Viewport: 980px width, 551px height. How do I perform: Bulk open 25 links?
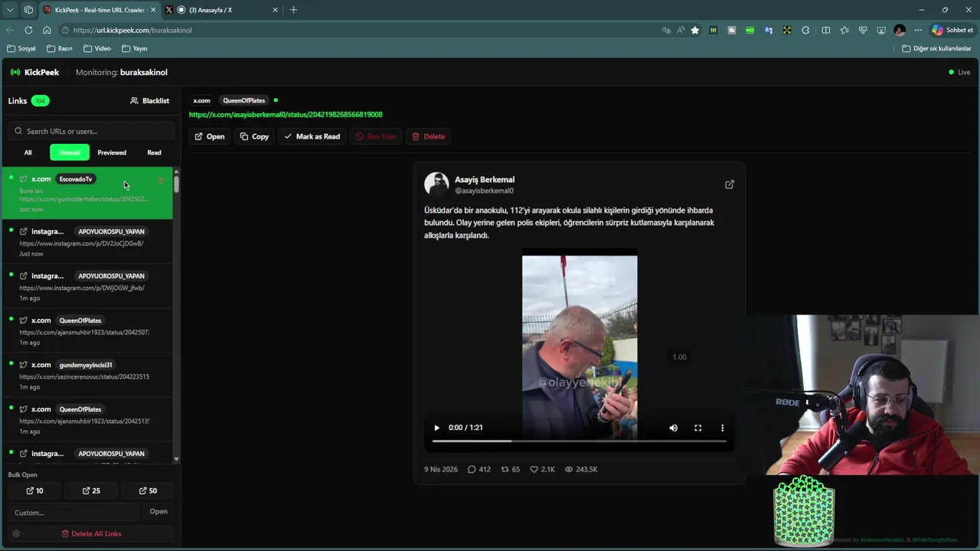coord(91,491)
